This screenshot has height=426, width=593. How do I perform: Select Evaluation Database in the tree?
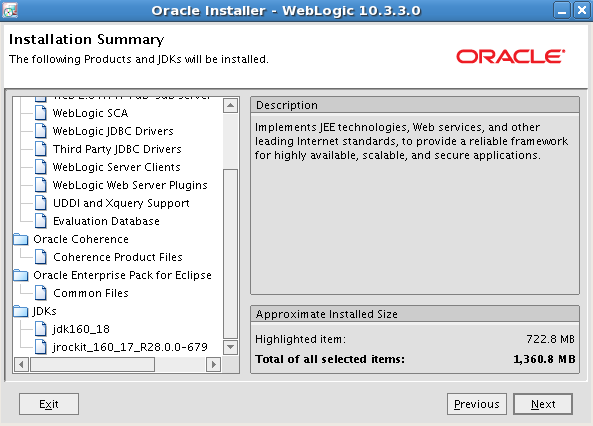pos(106,221)
